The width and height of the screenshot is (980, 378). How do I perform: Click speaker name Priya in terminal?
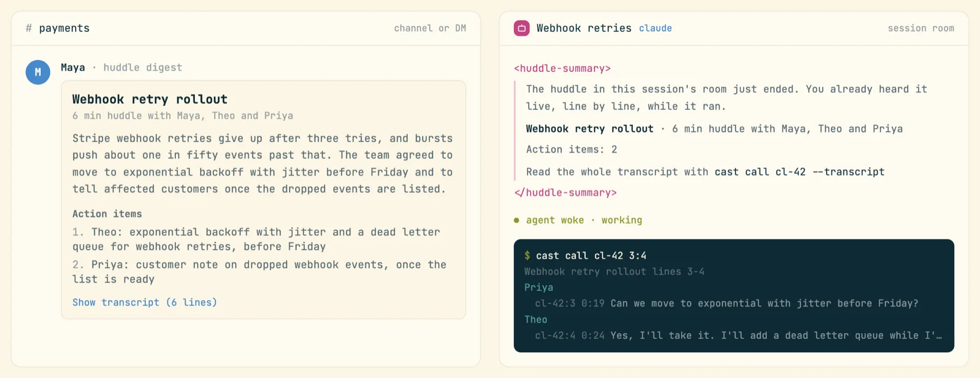point(538,288)
